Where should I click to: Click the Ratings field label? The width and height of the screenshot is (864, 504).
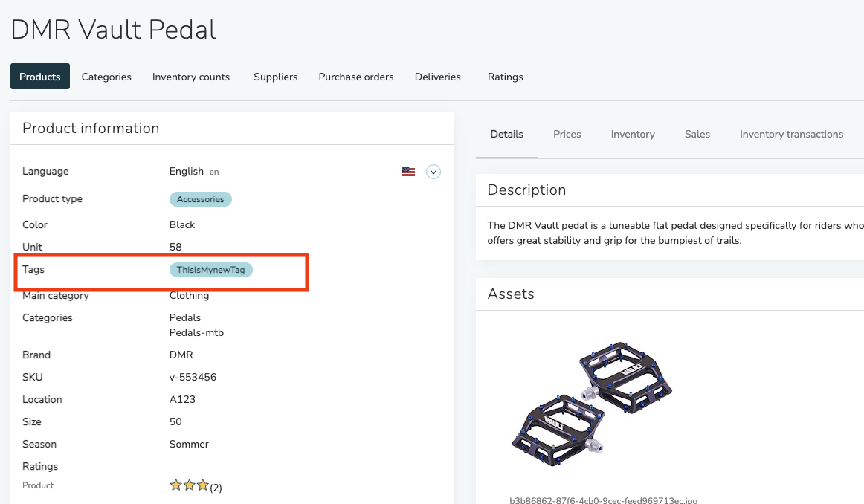pyautogui.click(x=40, y=467)
